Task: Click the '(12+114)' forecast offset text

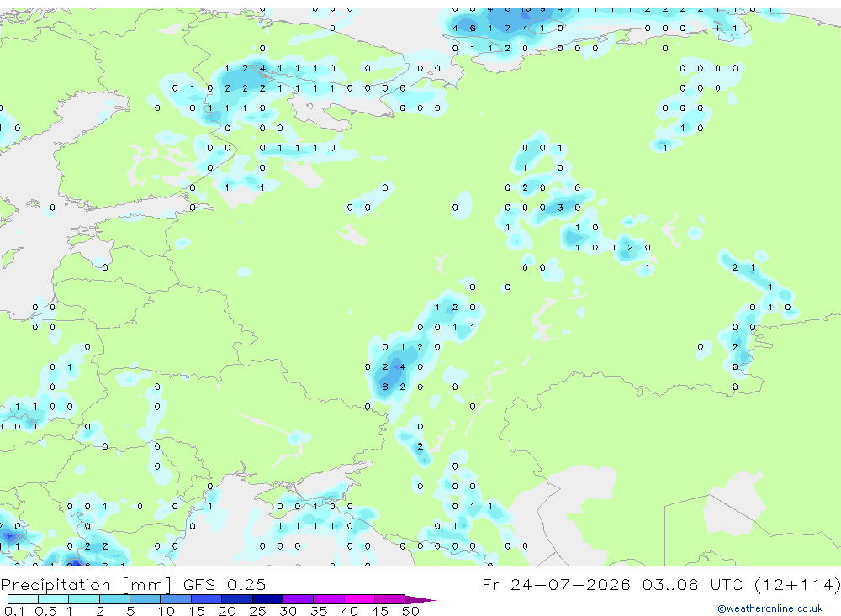Action: point(797,584)
